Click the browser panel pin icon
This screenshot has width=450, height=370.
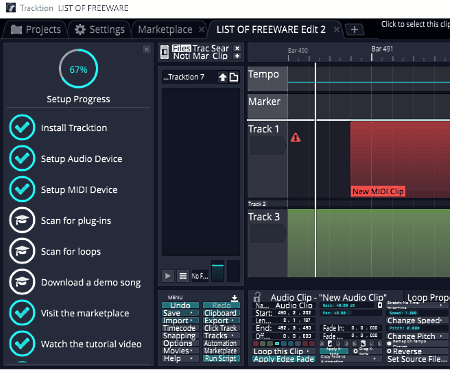point(237,56)
